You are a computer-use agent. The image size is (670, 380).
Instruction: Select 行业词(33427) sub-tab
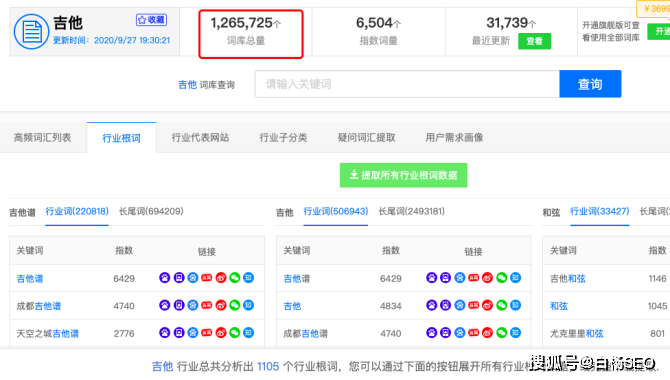[599, 212]
